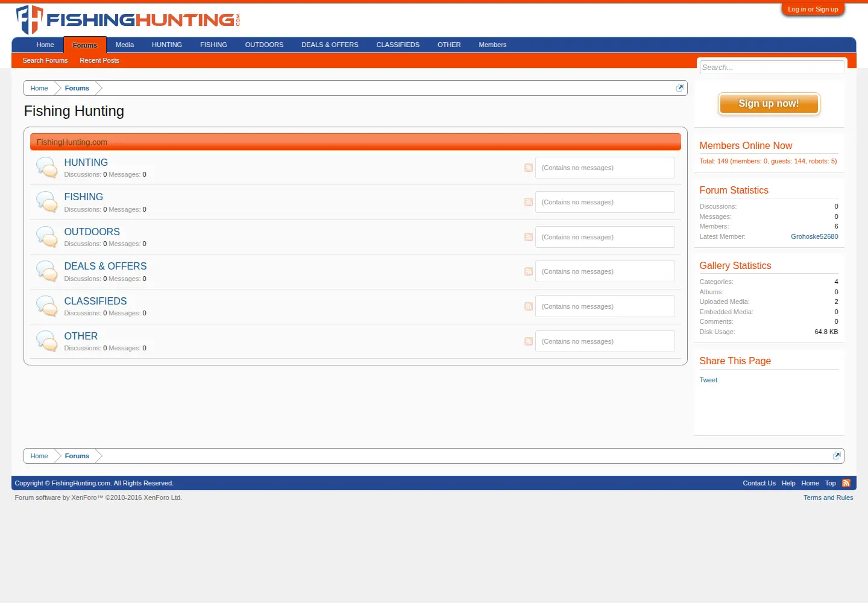
Task: Click Recent Posts in sub-navigation
Action: click(x=99, y=60)
